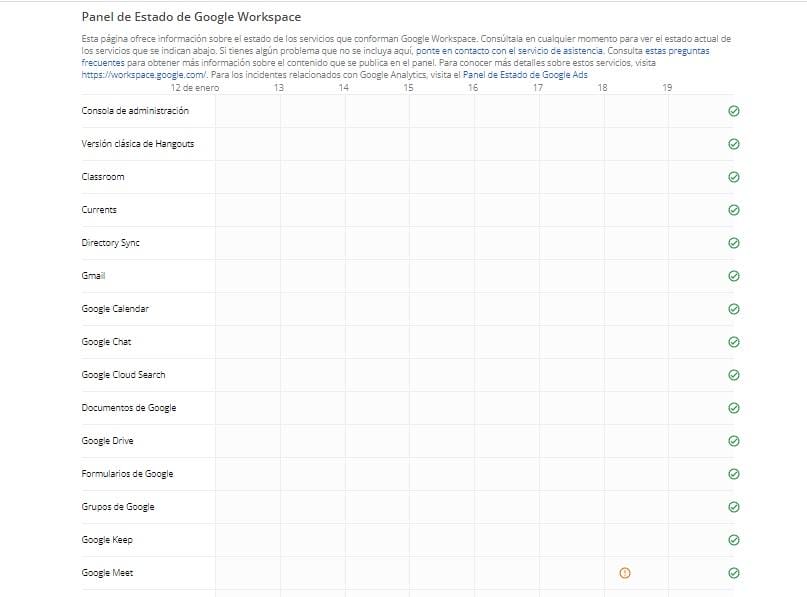Open the 'ponte en contacto con el servicio de asistencia' link
The image size is (807, 597).
(x=509, y=51)
